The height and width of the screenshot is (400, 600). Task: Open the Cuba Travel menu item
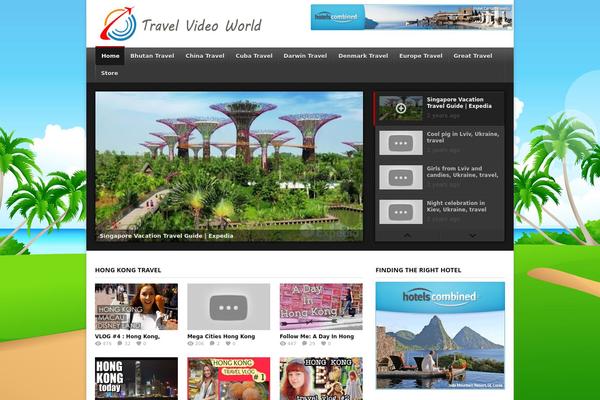click(254, 56)
